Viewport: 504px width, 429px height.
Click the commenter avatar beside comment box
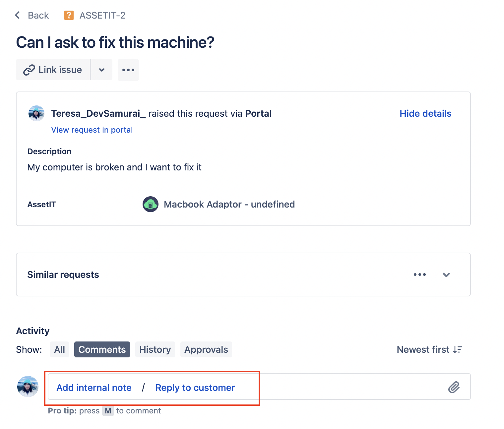point(28,387)
